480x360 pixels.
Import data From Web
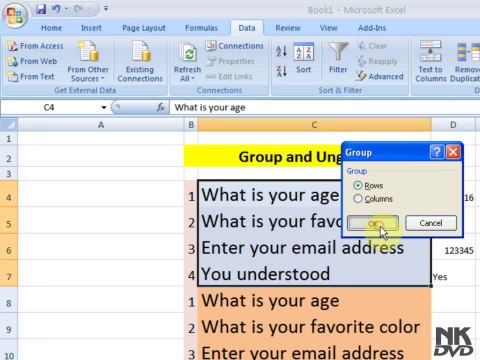click(32, 61)
